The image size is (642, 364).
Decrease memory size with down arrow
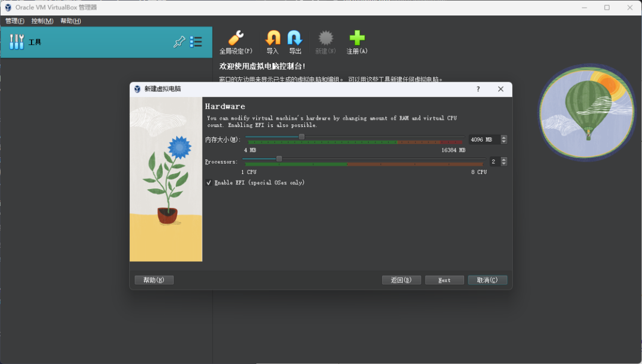point(504,141)
